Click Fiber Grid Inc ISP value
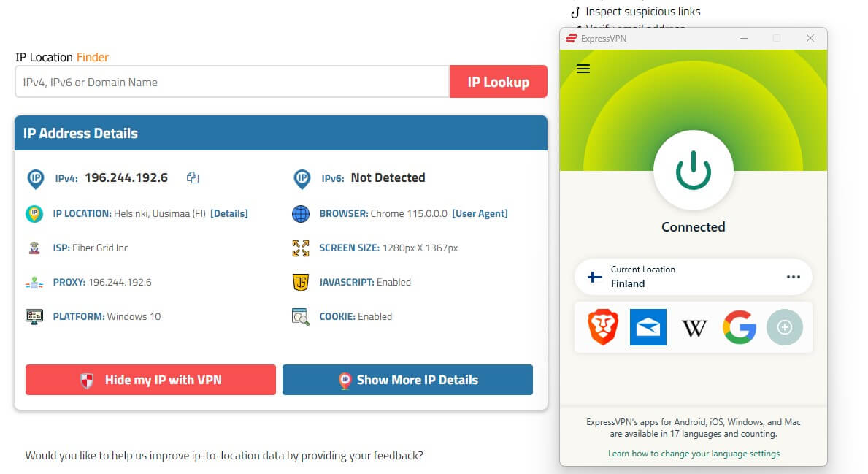This screenshot has height=474, width=868. click(100, 248)
